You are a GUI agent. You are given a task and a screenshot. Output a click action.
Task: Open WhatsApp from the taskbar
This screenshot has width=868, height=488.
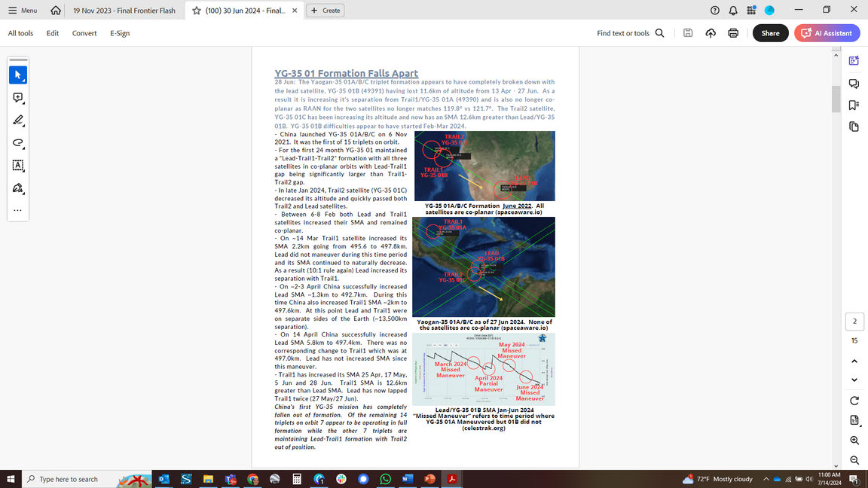(385, 479)
